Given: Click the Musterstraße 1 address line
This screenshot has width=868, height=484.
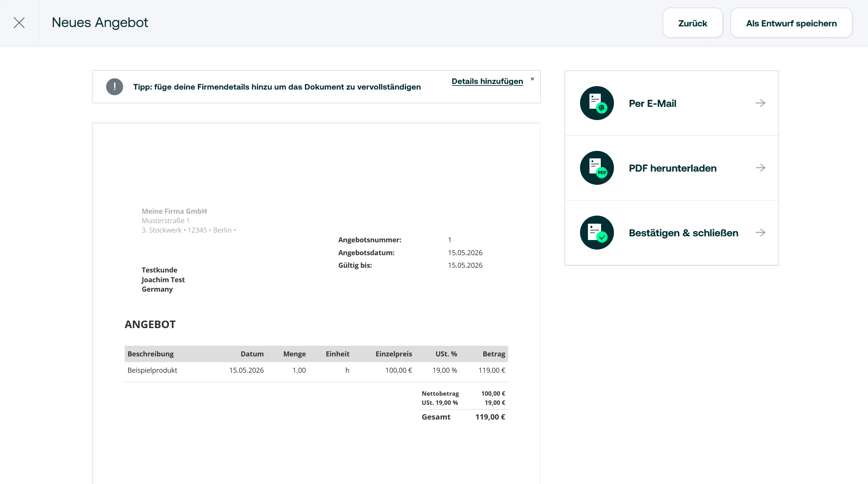Looking at the screenshot, I should (165, 221).
